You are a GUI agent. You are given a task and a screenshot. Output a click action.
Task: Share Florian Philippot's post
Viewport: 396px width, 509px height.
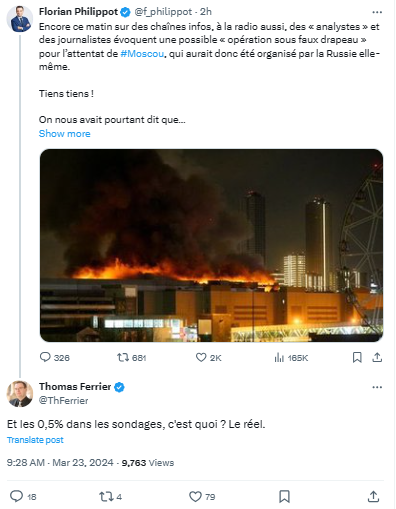(x=377, y=357)
